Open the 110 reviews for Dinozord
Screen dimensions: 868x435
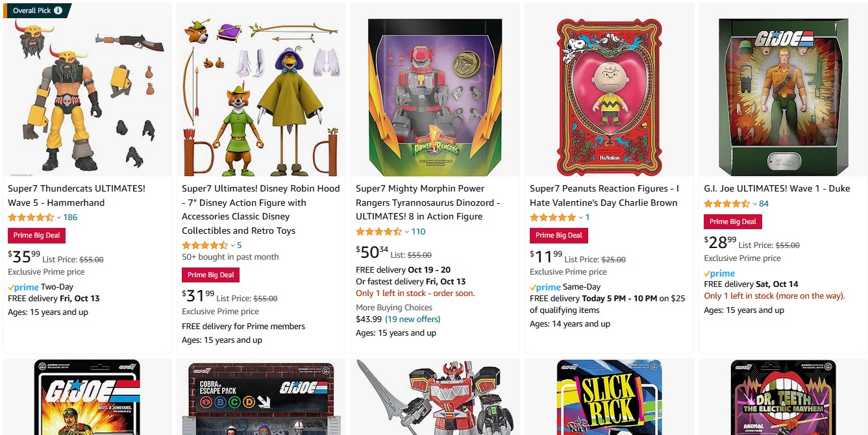click(418, 232)
